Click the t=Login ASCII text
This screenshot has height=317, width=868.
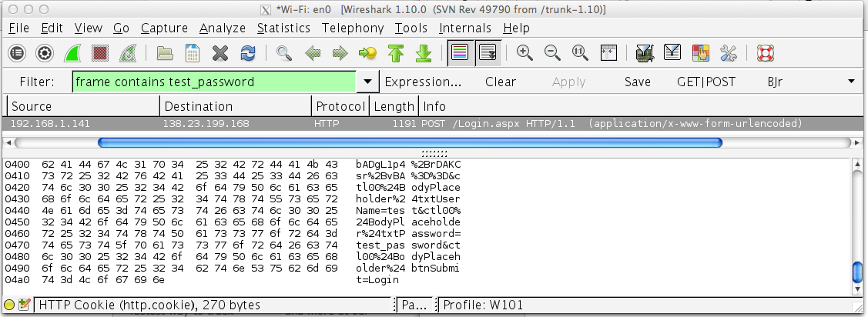click(377, 279)
